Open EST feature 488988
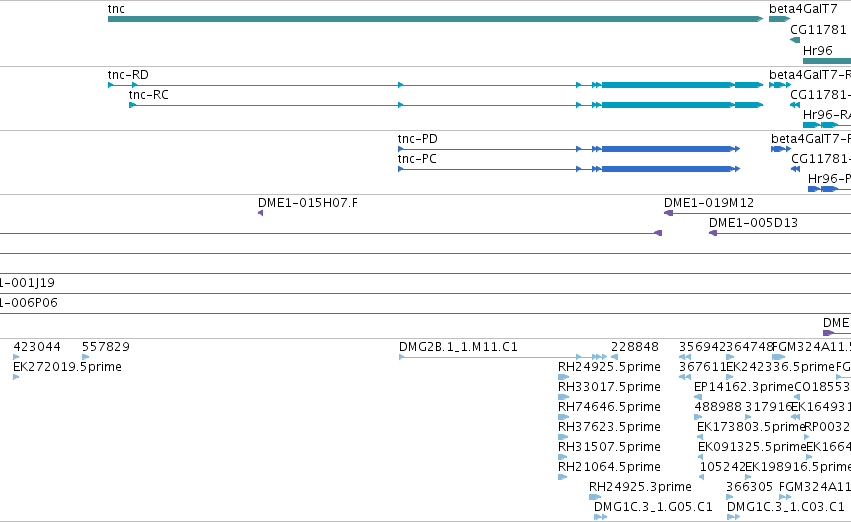 click(698, 417)
